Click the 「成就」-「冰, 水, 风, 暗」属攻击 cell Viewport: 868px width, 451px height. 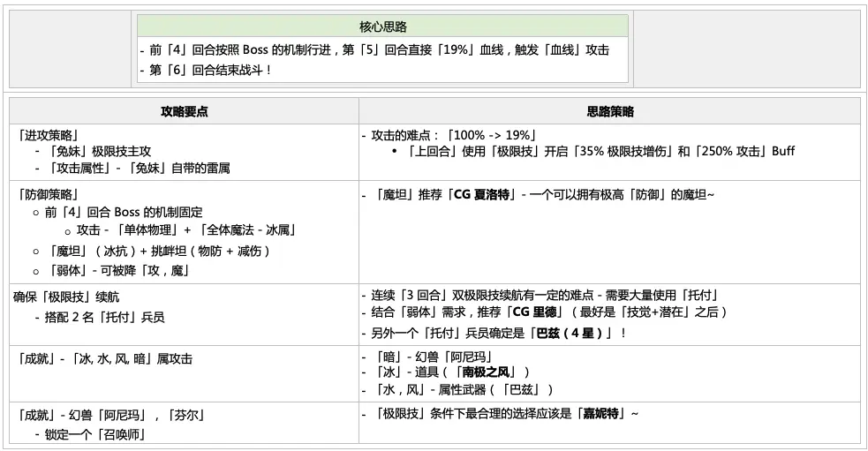(x=105, y=358)
